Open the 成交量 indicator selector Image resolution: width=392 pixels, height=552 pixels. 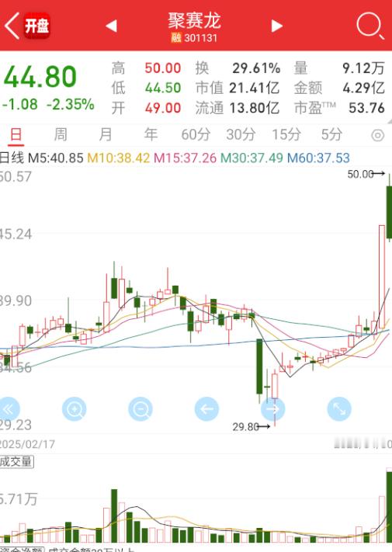pos(16,461)
